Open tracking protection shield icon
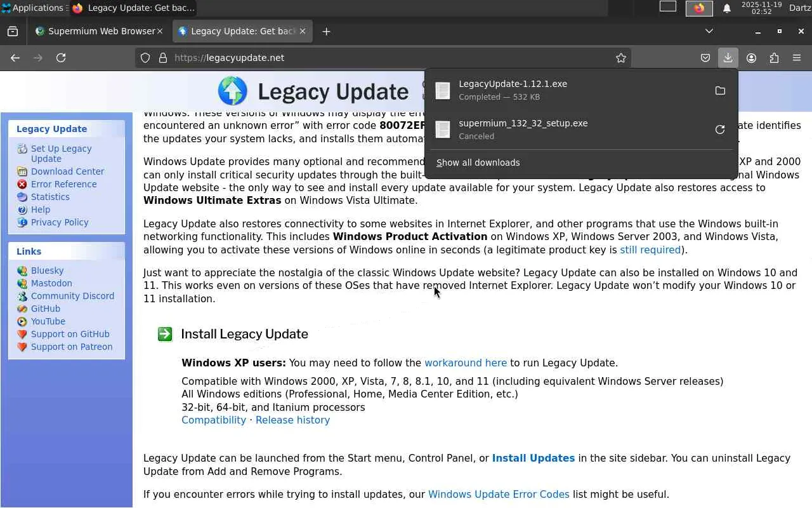This screenshot has height=508, width=812. (x=145, y=58)
